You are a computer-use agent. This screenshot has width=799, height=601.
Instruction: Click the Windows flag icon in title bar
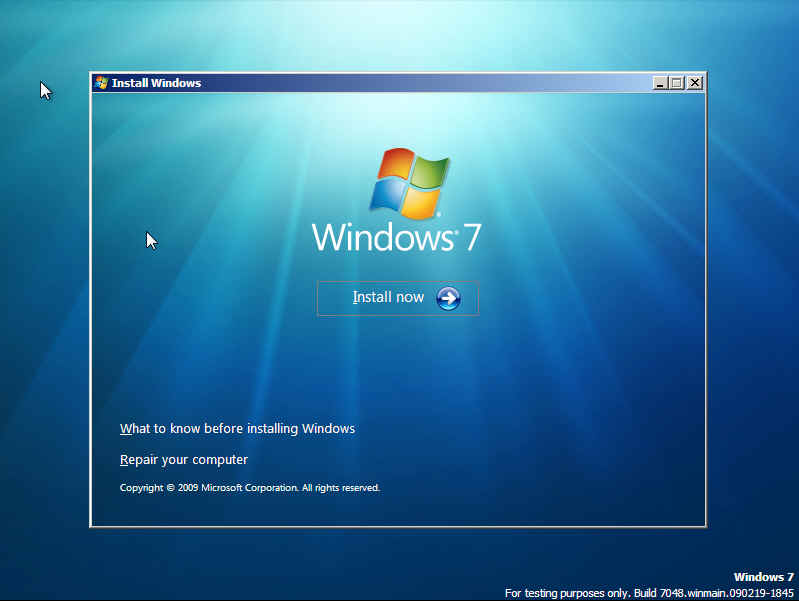click(x=101, y=83)
